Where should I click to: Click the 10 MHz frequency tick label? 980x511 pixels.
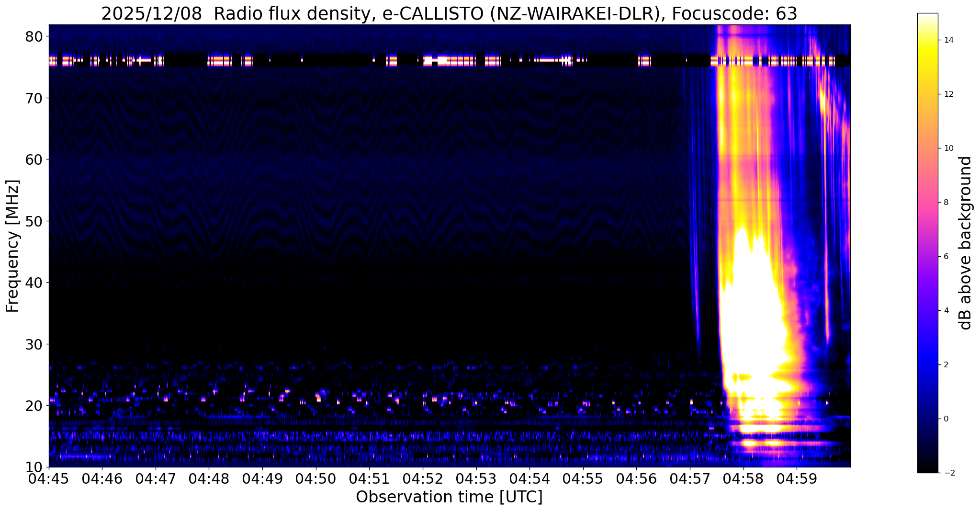(x=34, y=467)
